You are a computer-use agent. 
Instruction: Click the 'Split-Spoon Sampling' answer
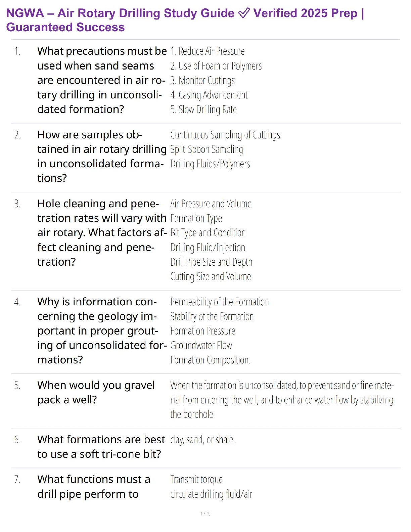tap(207, 149)
